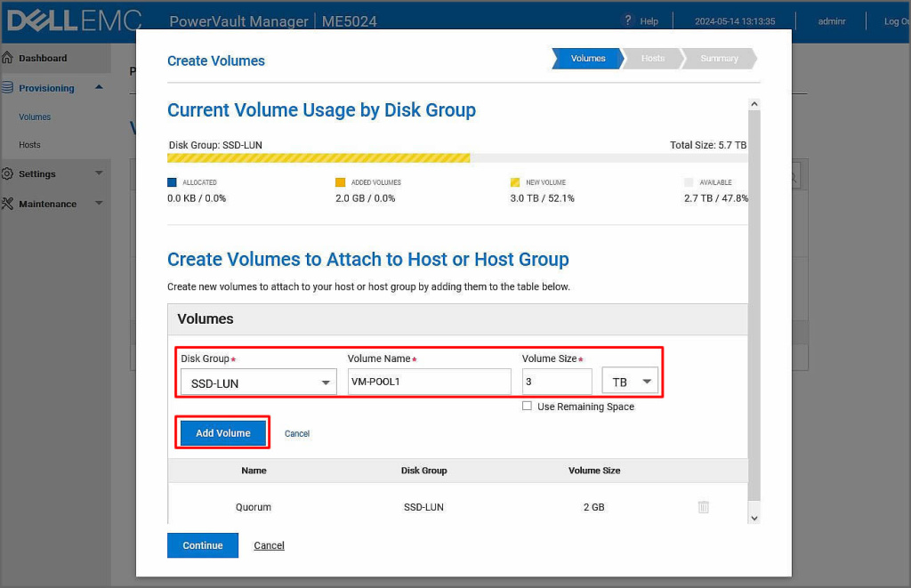Collapse the Provisioning sidebar section
The image size is (911, 588).
click(x=99, y=87)
